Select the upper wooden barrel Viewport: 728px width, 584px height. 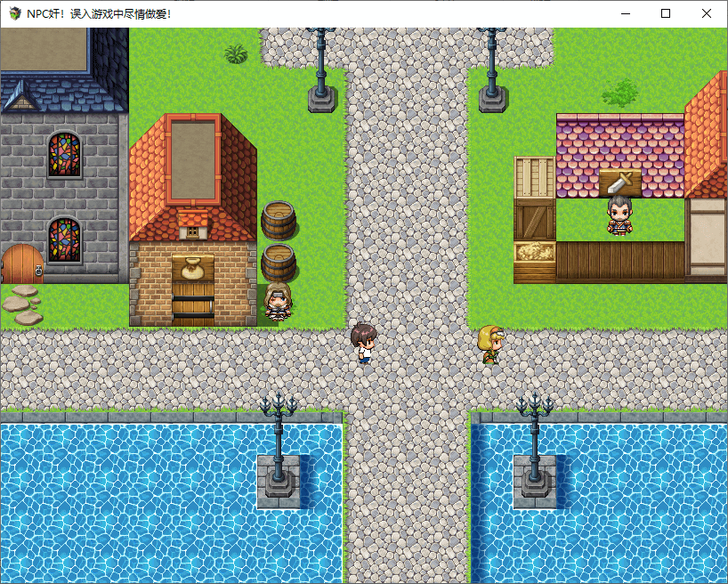[x=279, y=220]
